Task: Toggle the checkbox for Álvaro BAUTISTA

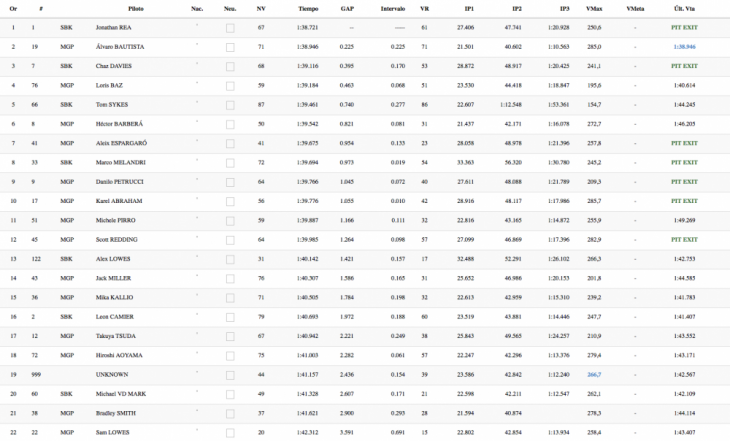Action: [230, 47]
